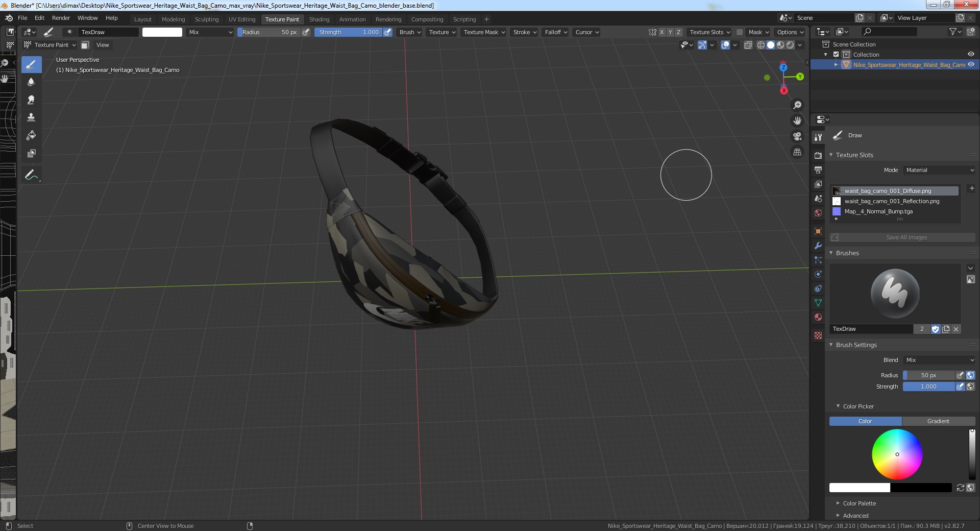Viewport: 980px width, 531px height.
Task: Toggle X-ray display in viewport header
Action: (748, 45)
